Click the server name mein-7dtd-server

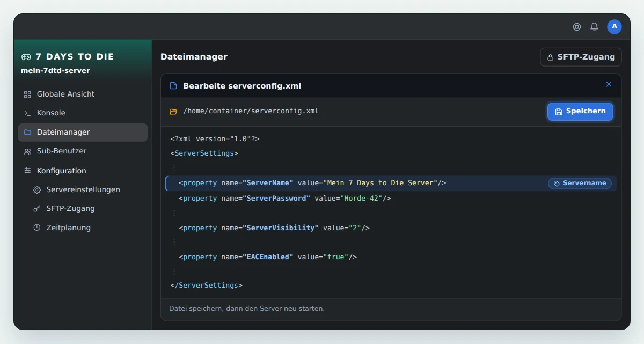pyautogui.click(x=55, y=71)
